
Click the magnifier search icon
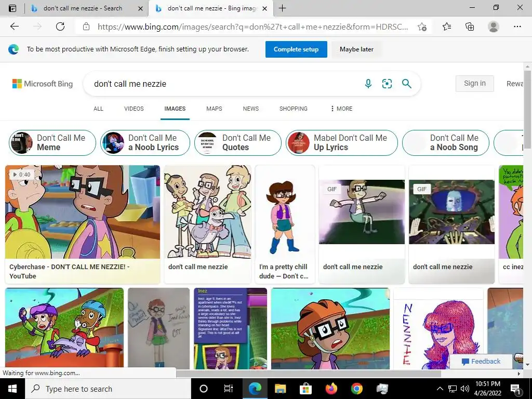click(406, 84)
